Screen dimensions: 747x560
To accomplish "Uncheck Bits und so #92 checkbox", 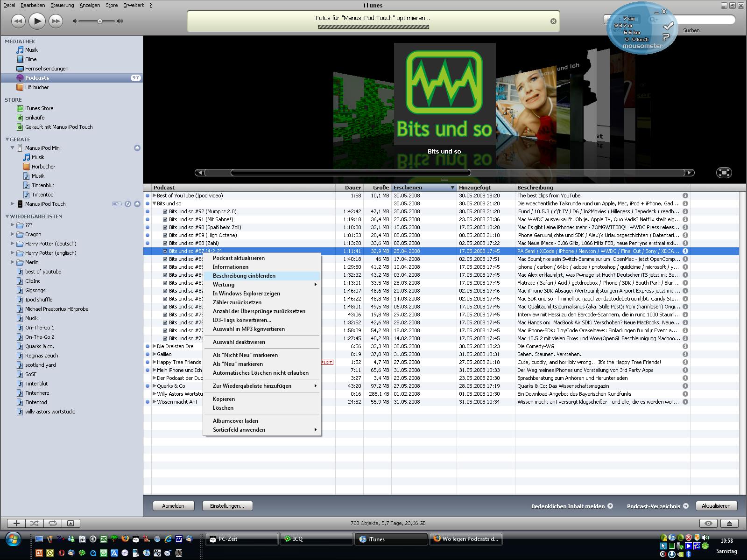I will (x=165, y=211).
